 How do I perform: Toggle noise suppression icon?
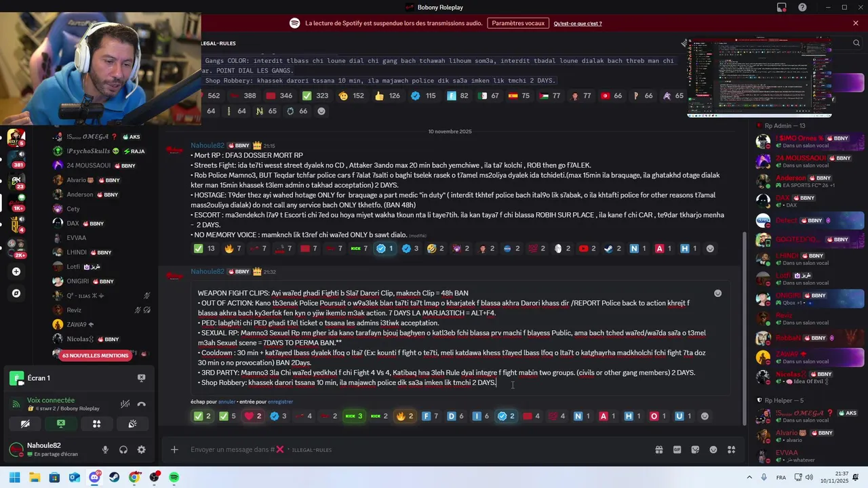[x=125, y=404]
